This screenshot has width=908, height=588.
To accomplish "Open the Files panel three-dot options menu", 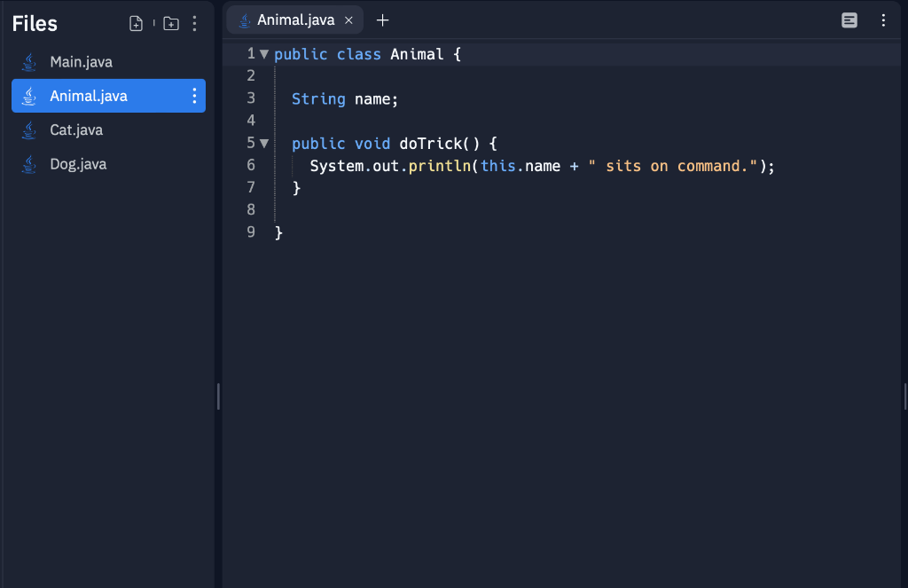I will tap(194, 23).
